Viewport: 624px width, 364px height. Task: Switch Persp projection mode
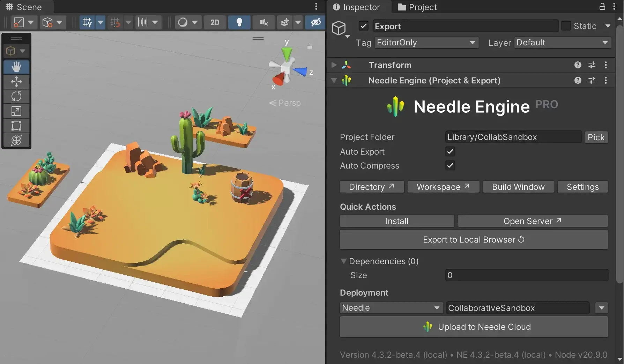[x=285, y=103]
